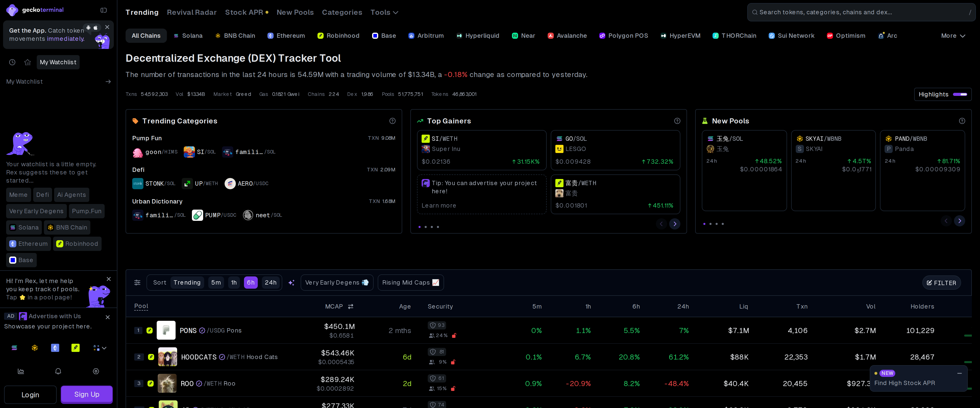Go to next New Pools page
The height and width of the screenshot is (408, 980).
coord(960,221)
